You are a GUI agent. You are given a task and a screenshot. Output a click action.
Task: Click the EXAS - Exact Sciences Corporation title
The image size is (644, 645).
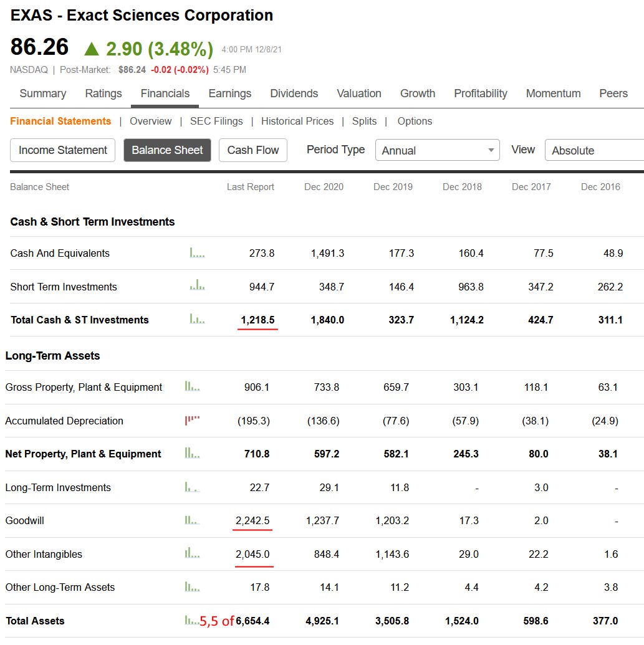[142, 15]
